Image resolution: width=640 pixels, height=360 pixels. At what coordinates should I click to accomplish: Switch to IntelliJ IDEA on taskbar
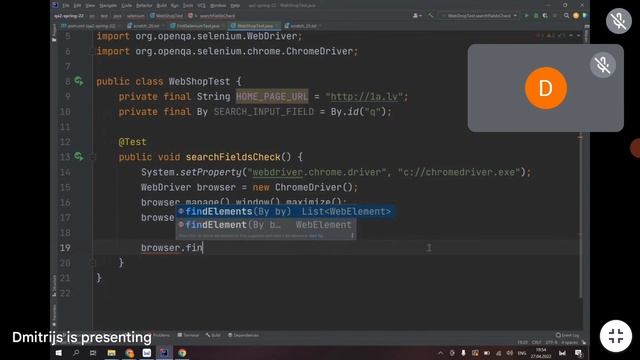point(164,353)
